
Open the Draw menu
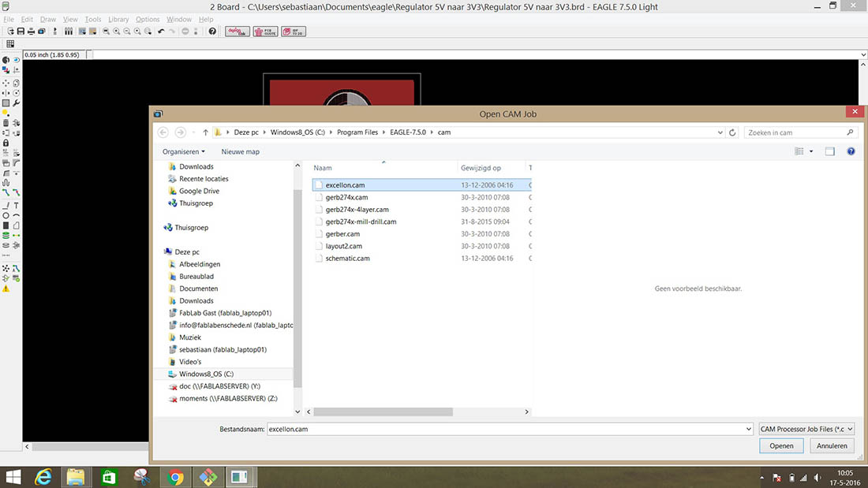(x=47, y=20)
